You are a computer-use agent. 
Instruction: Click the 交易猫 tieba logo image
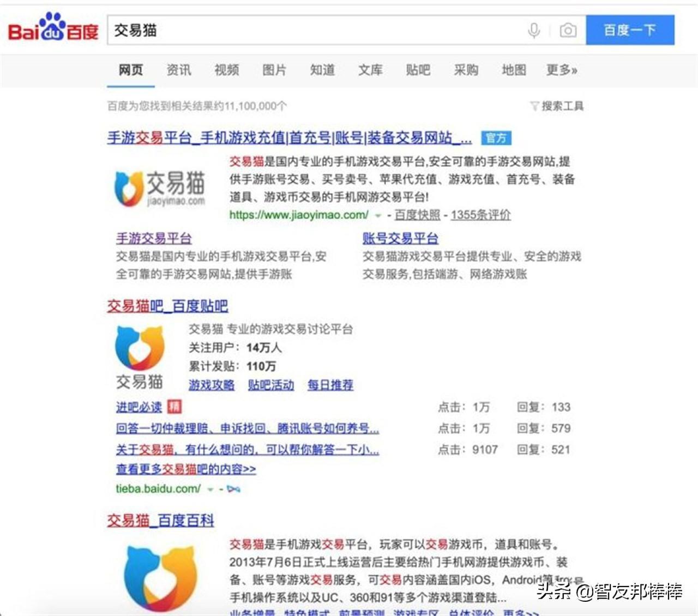tap(140, 357)
